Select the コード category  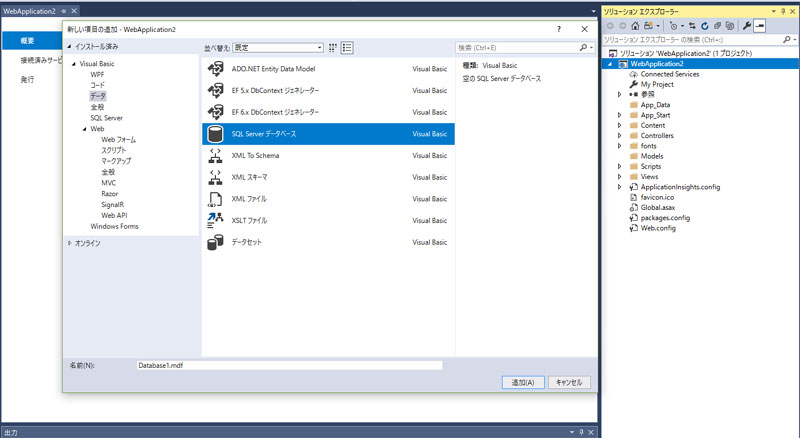click(97, 85)
